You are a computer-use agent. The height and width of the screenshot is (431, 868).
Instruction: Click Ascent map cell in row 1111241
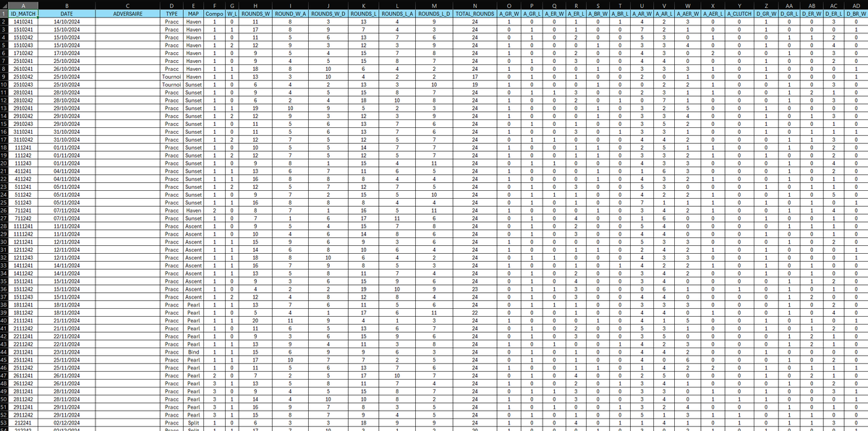pyautogui.click(x=192, y=226)
